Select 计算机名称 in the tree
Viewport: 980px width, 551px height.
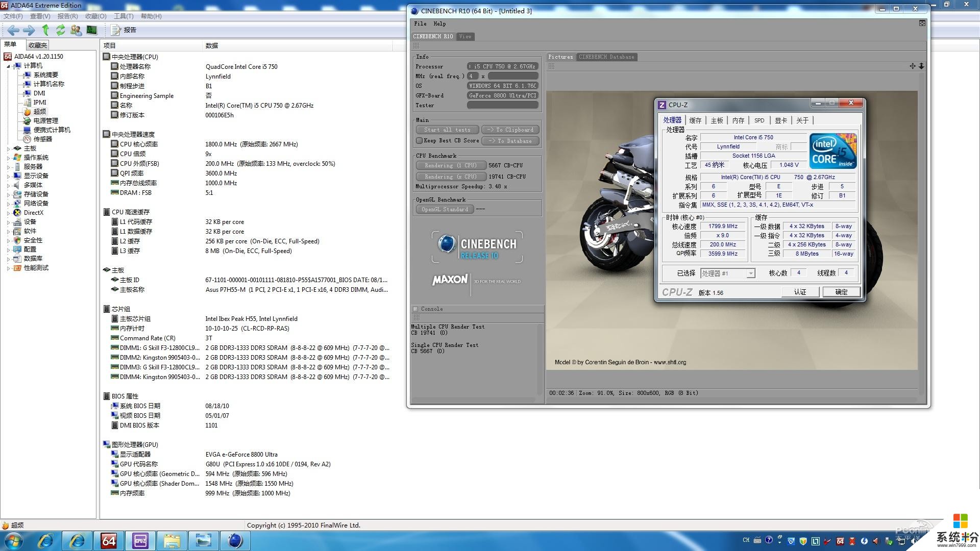(48, 84)
